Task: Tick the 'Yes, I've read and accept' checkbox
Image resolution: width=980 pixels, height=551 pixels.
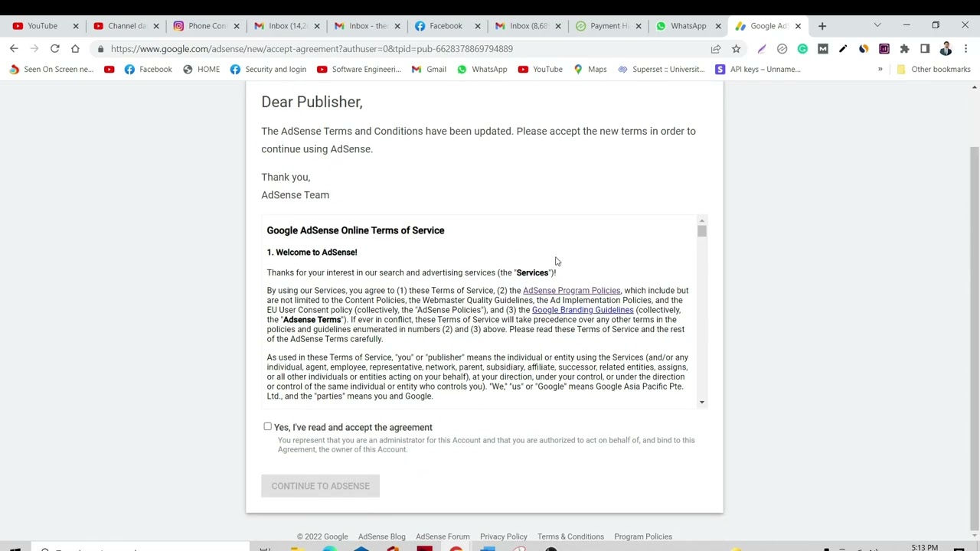Action: (x=267, y=427)
